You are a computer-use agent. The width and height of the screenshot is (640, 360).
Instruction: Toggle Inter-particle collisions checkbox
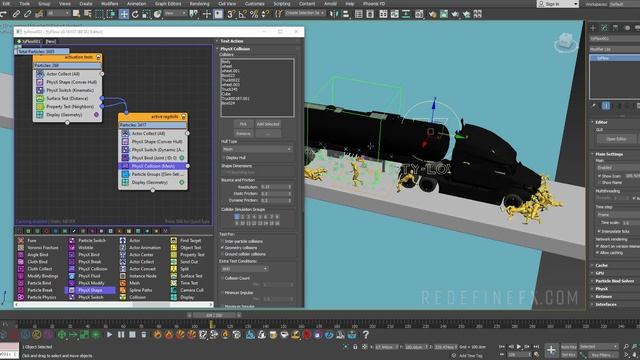coord(222,241)
